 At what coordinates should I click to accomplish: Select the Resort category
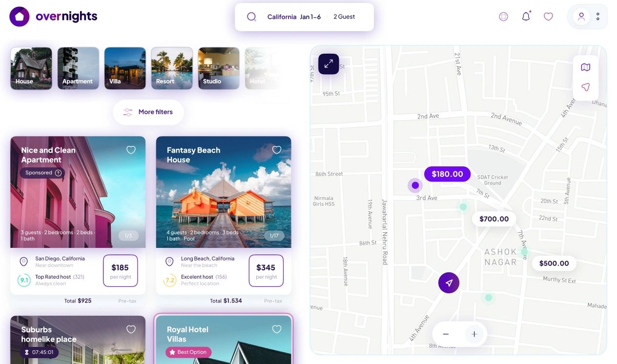(172, 68)
